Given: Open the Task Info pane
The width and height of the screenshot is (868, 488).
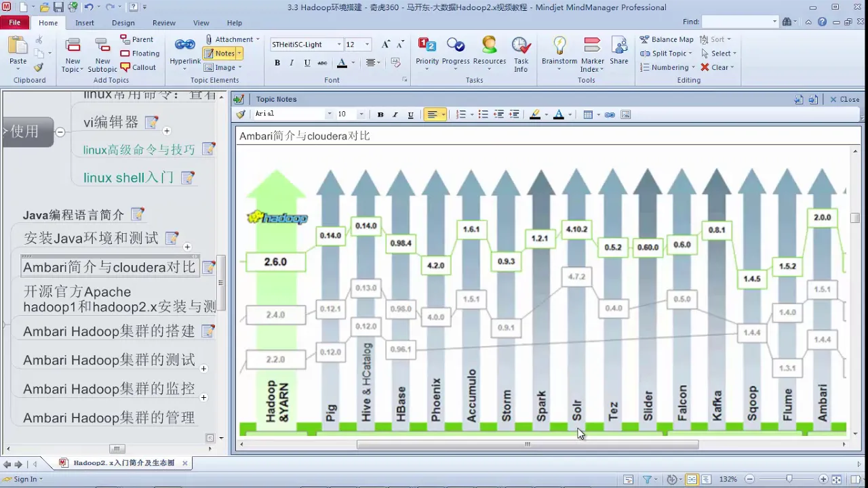Looking at the screenshot, I should (x=521, y=55).
